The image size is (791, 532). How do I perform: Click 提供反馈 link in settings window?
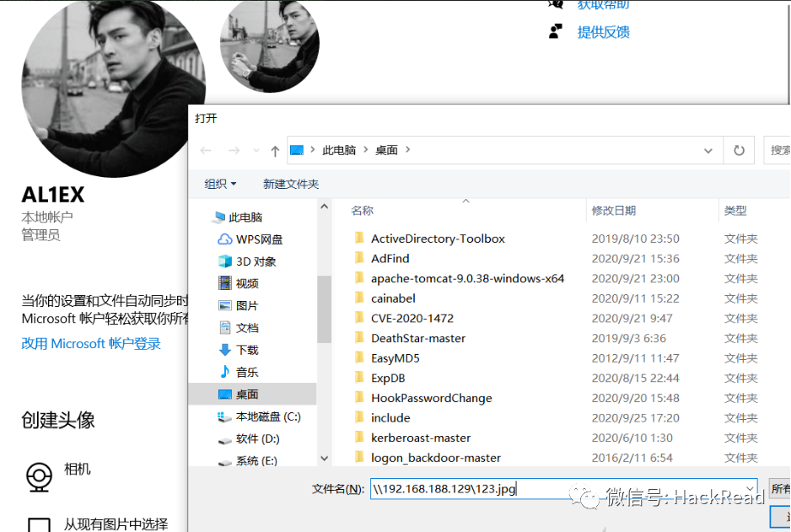pyautogui.click(x=603, y=32)
